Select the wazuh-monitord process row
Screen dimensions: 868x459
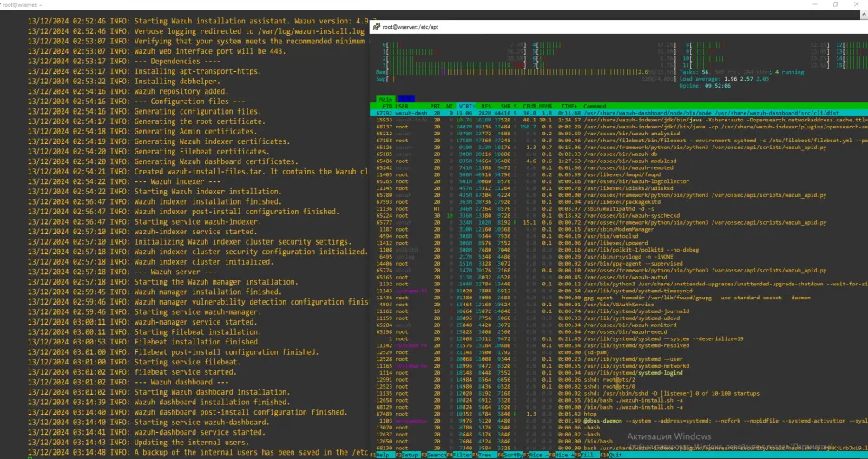coord(619,325)
